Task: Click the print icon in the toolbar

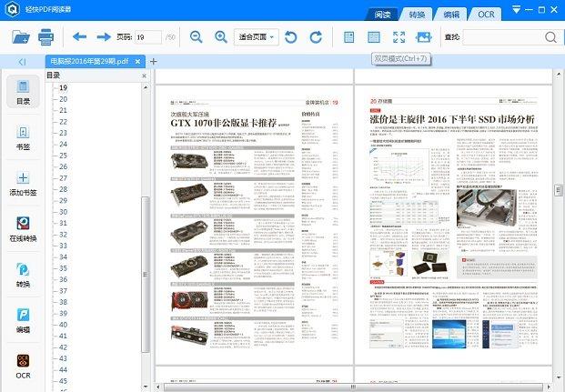Action: click(x=46, y=36)
